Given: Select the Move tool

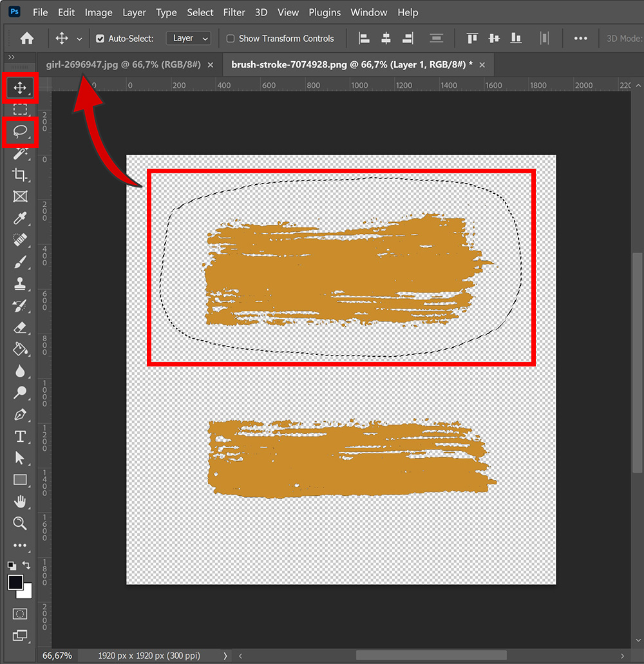Looking at the screenshot, I should click(19, 89).
